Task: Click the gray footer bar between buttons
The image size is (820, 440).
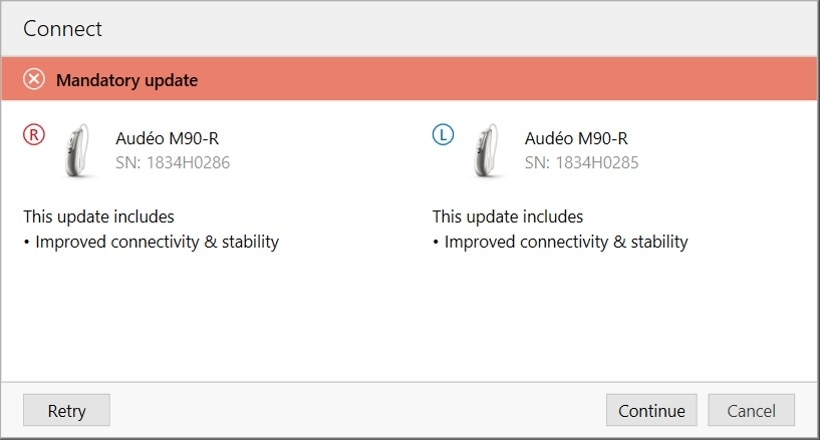Action: coord(350,410)
